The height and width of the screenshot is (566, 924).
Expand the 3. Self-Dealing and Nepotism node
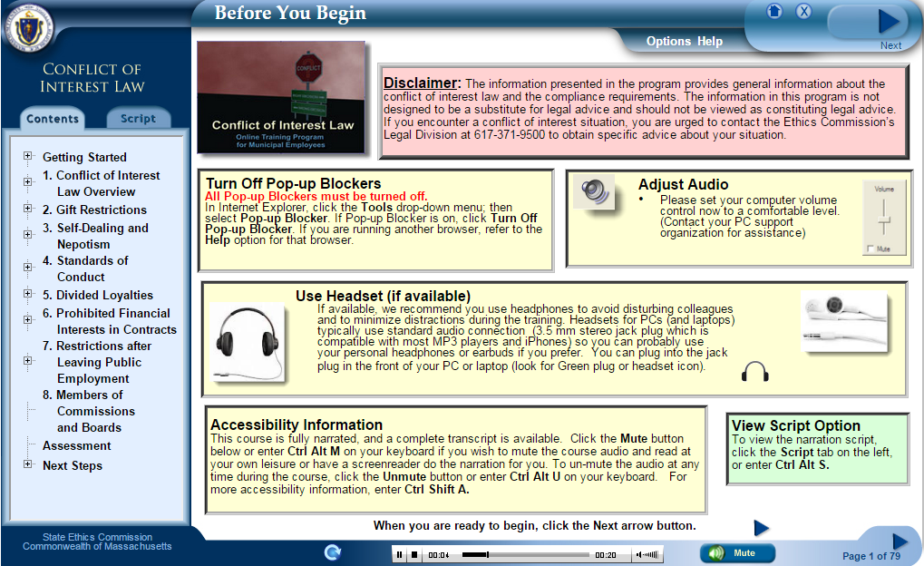pos(28,234)
